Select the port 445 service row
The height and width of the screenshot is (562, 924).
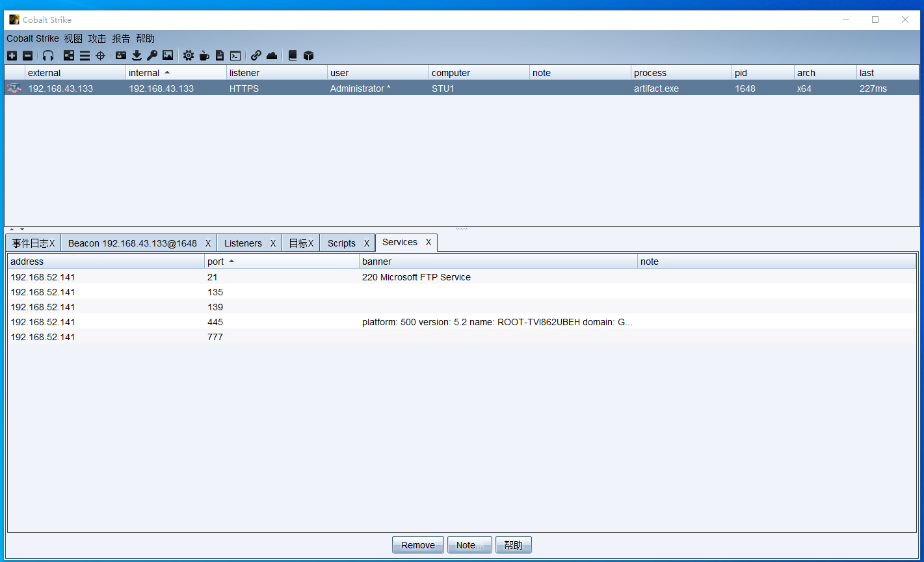(x=462, y=322)
